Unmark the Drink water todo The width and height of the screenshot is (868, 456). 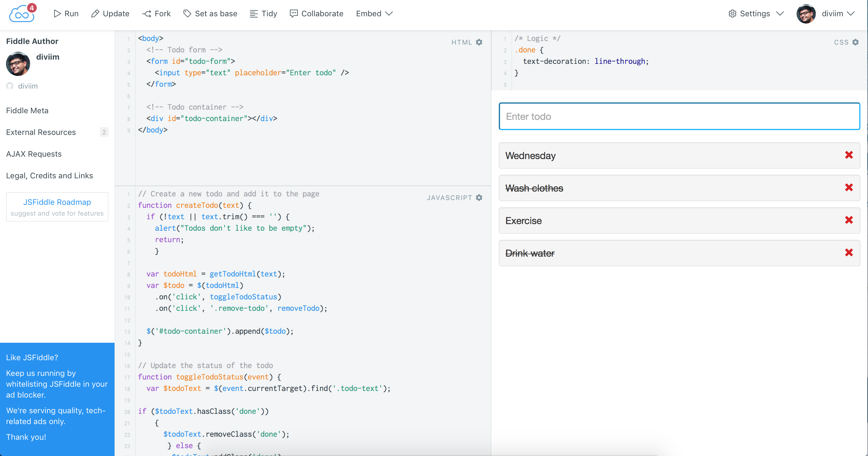click(530, 253)
